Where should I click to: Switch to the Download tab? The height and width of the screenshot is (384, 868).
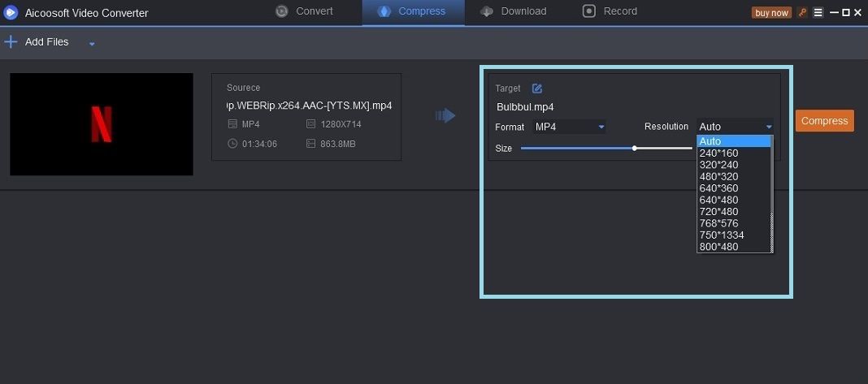[x=513, y=11]
